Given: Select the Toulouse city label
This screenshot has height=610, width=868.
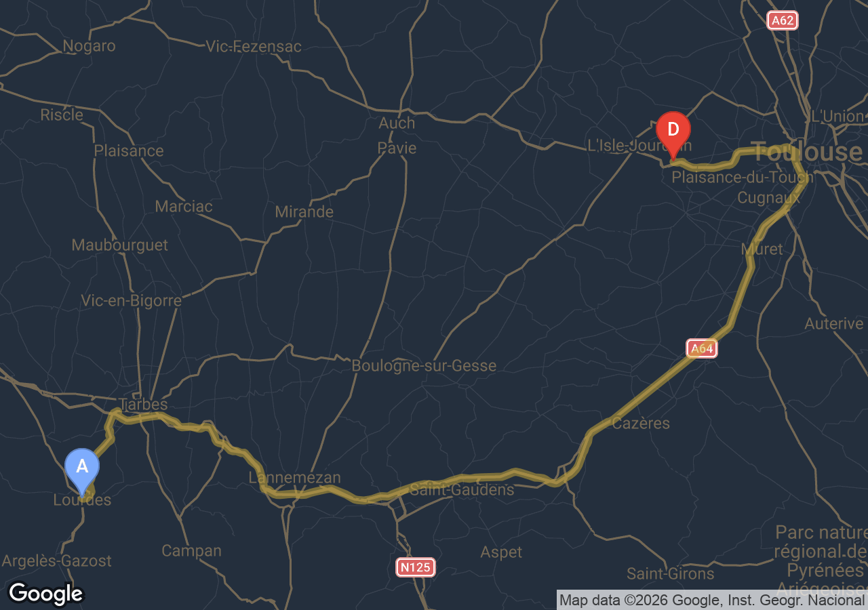Looking at the screenshot, I should tap(806, 151).
